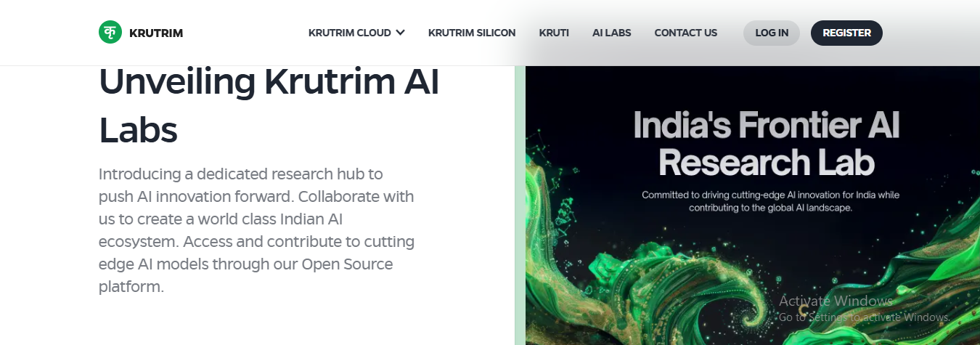The height and width of the screenshot is (345, 980).
Task: Click 'Go to Settings to activate Windows' text
Action: point(864,317)
